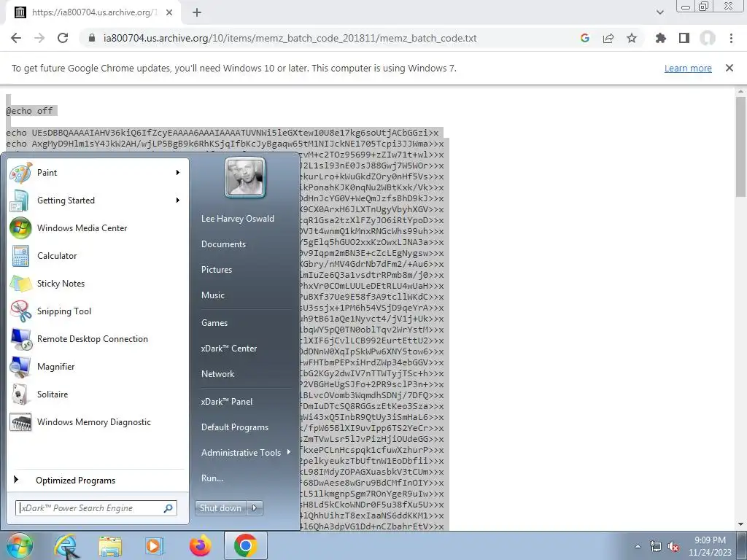Image resolution: width=747 pixels, height=560 pixels.
Task: Expand the Paint jump list arrow
Action: (x=178, y=173)
